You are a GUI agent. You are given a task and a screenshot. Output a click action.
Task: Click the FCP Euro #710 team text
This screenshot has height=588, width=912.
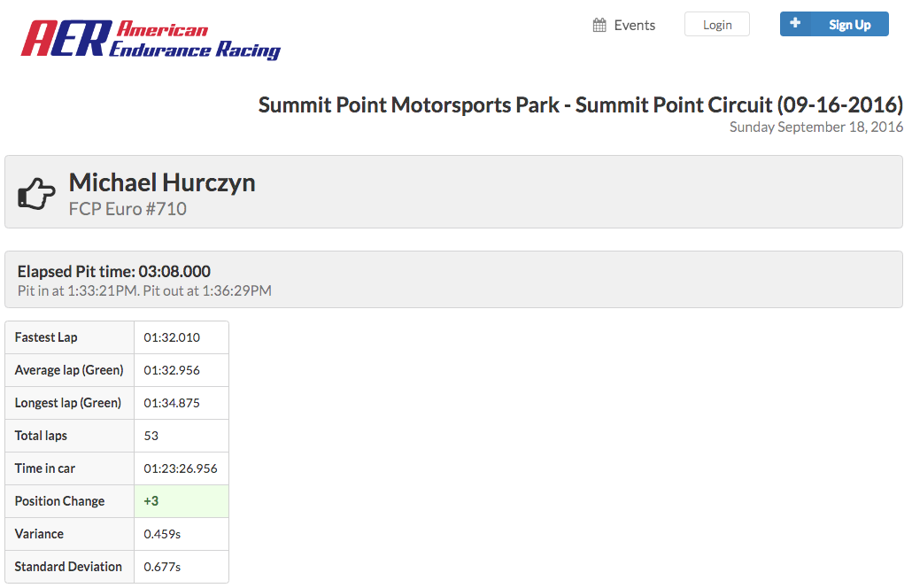(x=128, y=210)
